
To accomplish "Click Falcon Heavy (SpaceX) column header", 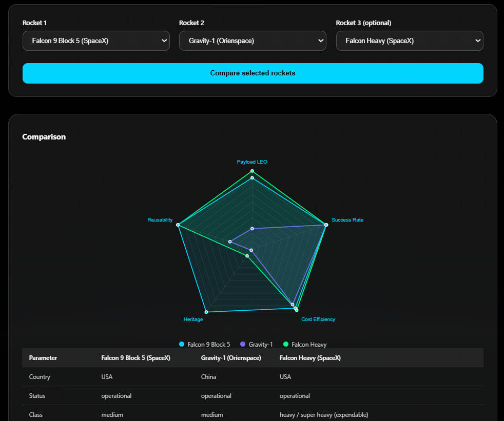I will 310,358.
